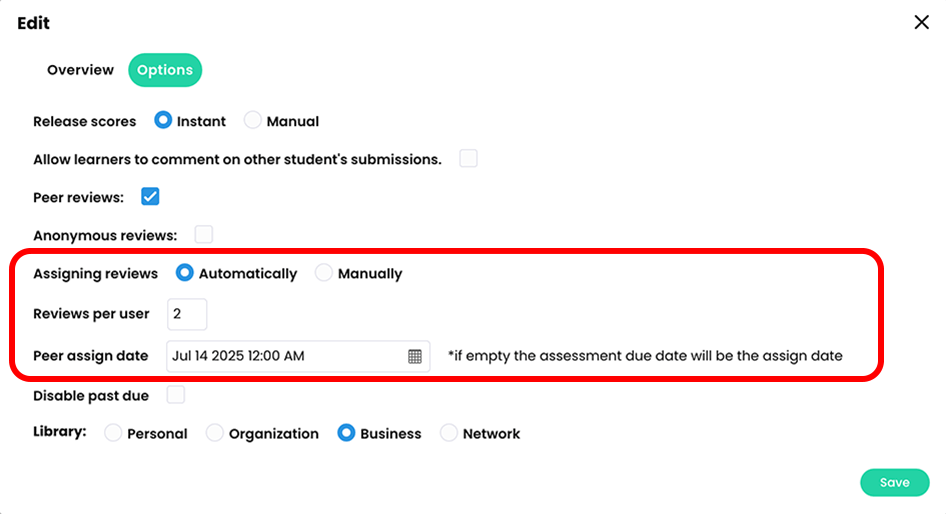This screenshot has height=514, width=946.
Task: Choose Manually for assigning reviews
Action: coord(323,273)
